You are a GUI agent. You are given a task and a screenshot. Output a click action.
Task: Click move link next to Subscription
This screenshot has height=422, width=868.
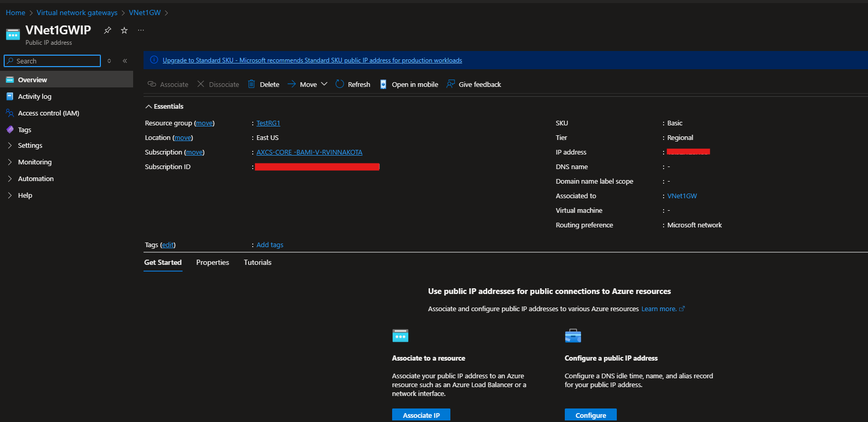pos(195,152)
